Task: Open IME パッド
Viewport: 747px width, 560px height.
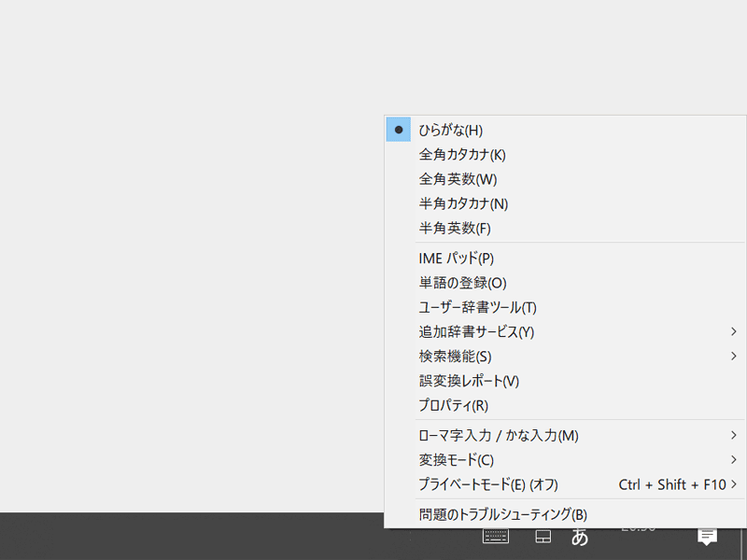Action: (458, 258)
